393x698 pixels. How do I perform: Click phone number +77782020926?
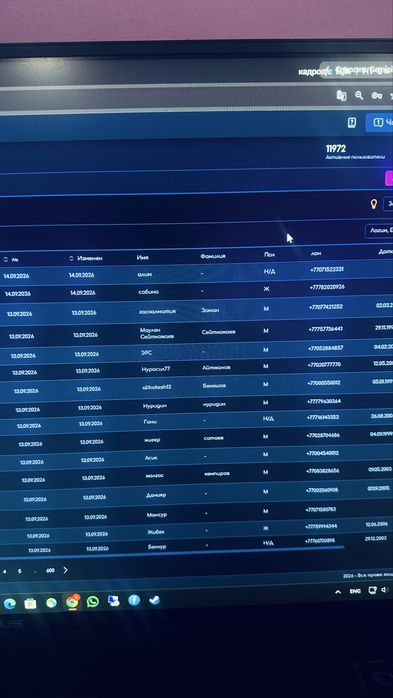(327, 288)
